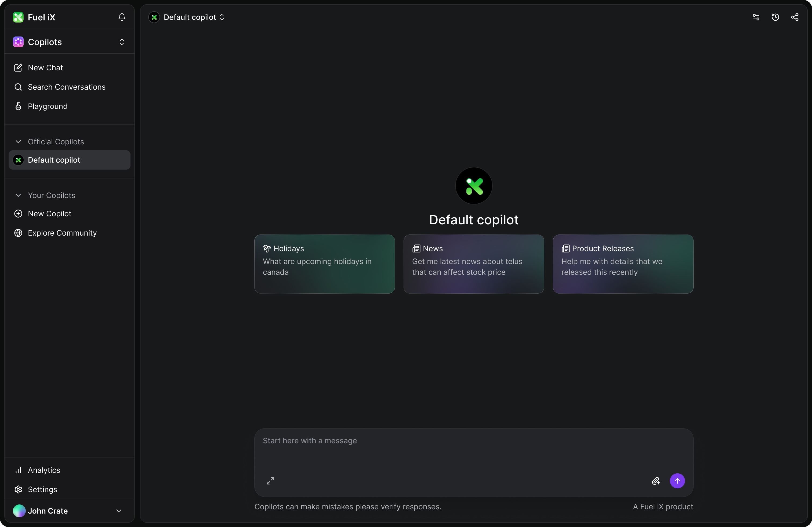Click the New Copilot plus icon
Image resolution: width=812 pixels, height=527 pixels.
pyautogui.click(x=18, y=214)
